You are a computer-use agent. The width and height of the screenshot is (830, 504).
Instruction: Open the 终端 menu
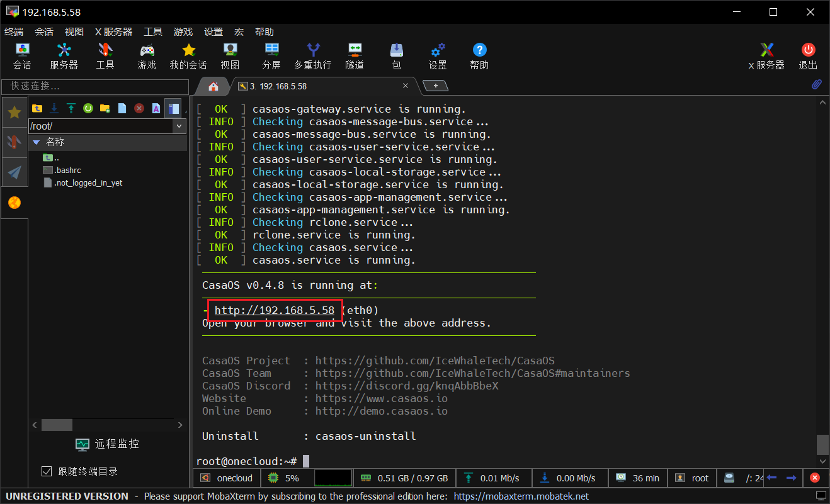click(14, 31)
